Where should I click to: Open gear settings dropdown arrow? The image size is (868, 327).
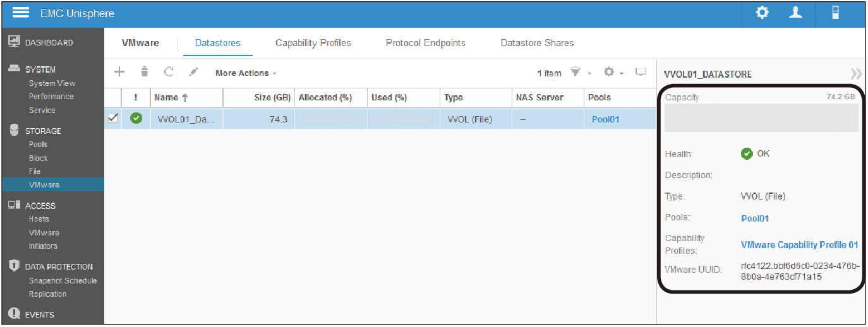(623, 73)
